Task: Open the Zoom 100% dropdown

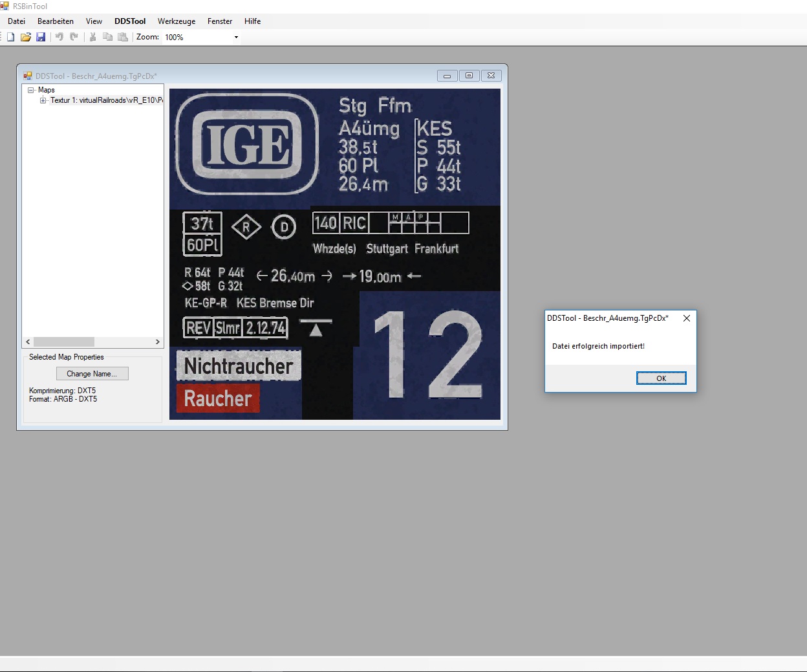Action: (x=236, y=37)
